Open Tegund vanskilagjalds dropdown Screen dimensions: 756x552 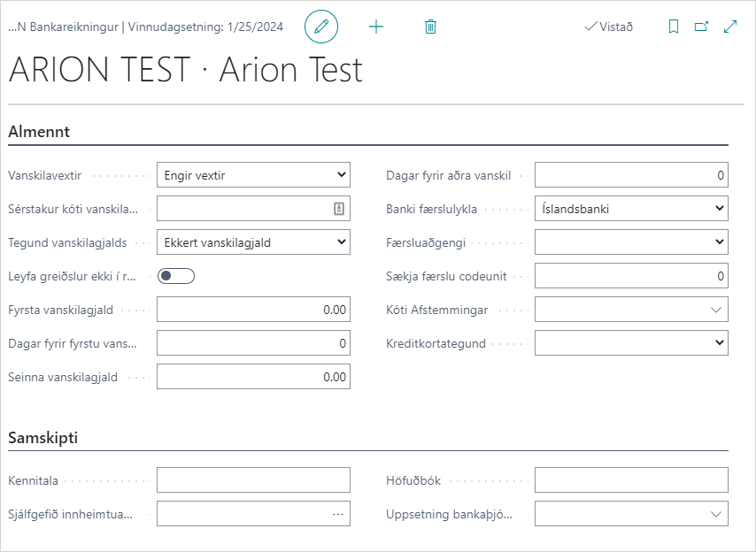(x=253, y=242)
